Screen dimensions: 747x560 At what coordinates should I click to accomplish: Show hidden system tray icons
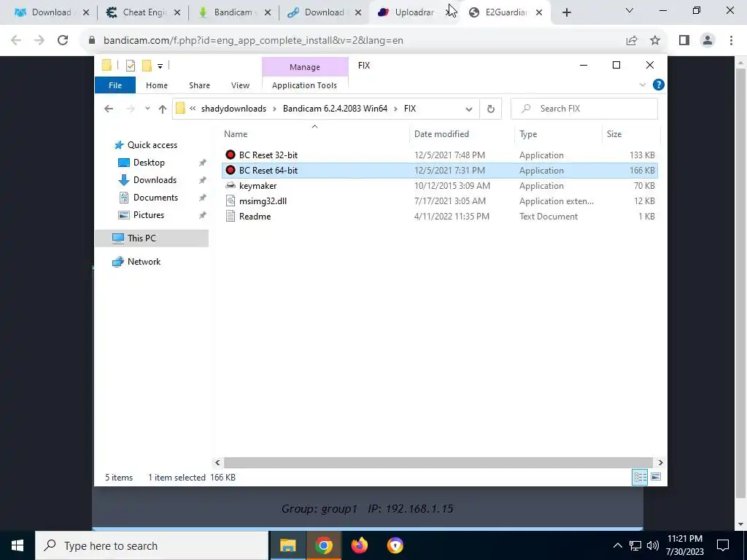(x=617, y=545)
